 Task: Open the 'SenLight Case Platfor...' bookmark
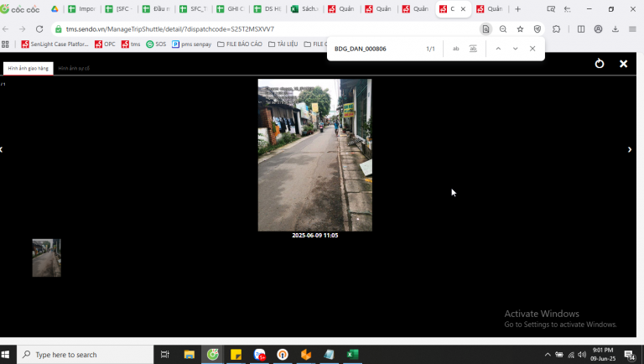[55, 44]
